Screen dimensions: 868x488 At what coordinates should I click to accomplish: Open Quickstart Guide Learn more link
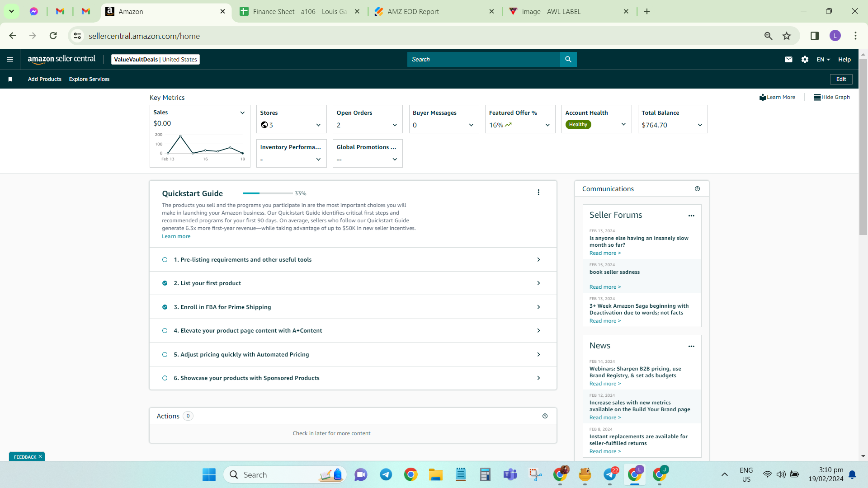[x=176, y=236]
